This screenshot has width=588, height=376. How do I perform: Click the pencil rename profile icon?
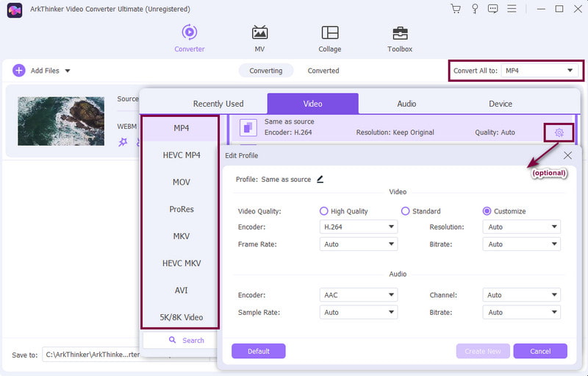click(320, 180)
